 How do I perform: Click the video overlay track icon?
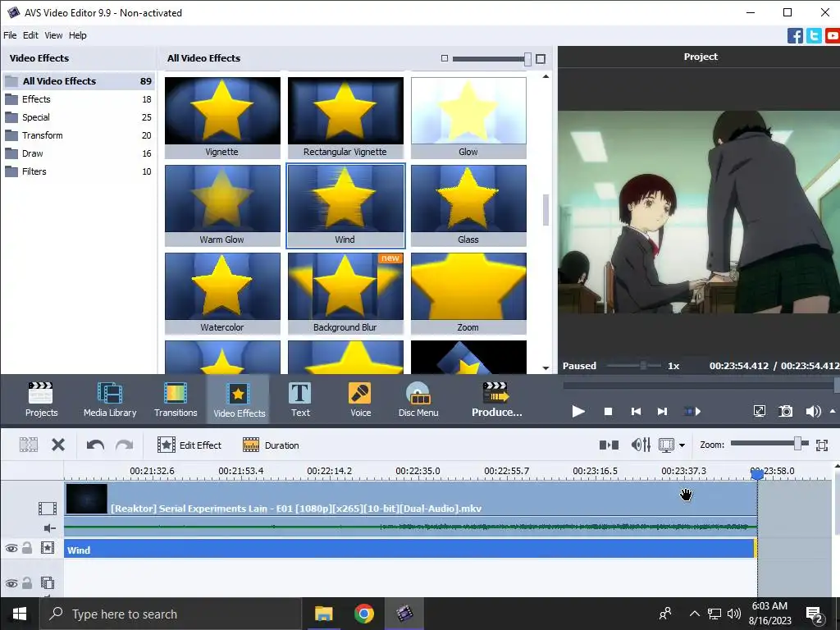point(47,582)
